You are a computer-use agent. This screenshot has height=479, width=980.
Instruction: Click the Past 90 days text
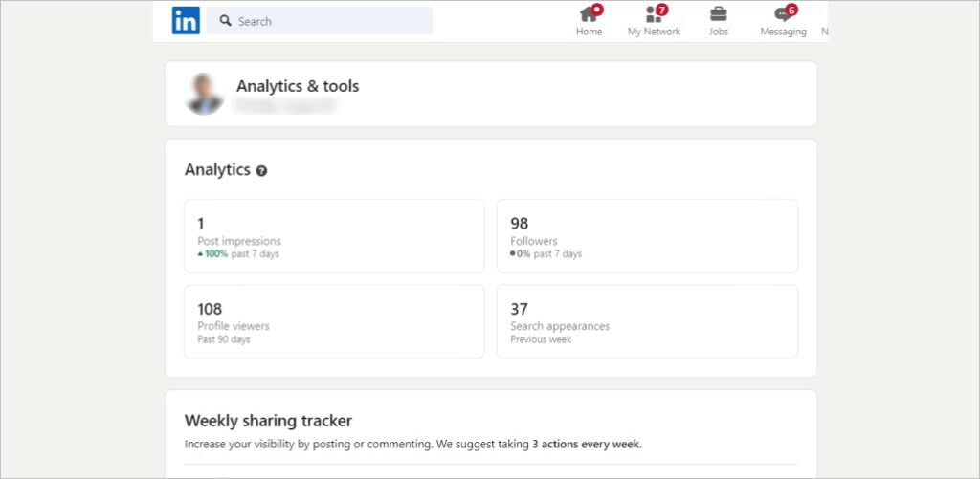pyautogui.click(x=224, y=339)
